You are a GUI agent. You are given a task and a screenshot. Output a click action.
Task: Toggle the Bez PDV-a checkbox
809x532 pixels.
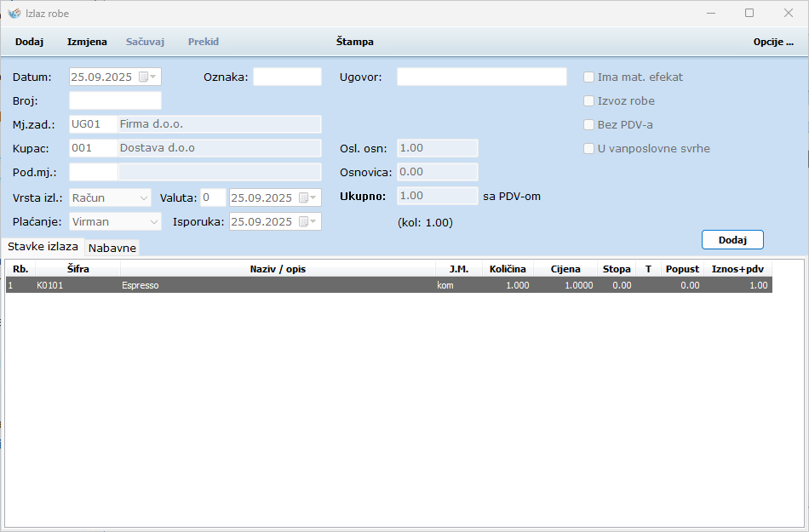[588, 124]
